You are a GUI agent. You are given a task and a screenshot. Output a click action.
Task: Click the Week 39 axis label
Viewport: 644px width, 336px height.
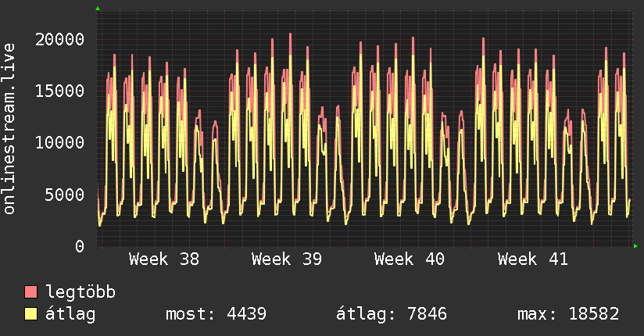pyautogui.click(x=287, y=259)
